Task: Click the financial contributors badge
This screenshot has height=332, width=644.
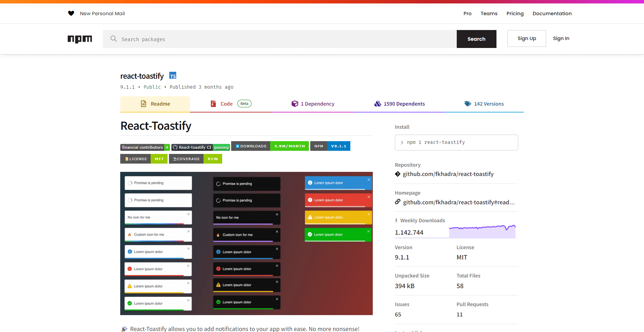Action: (145, 147)
